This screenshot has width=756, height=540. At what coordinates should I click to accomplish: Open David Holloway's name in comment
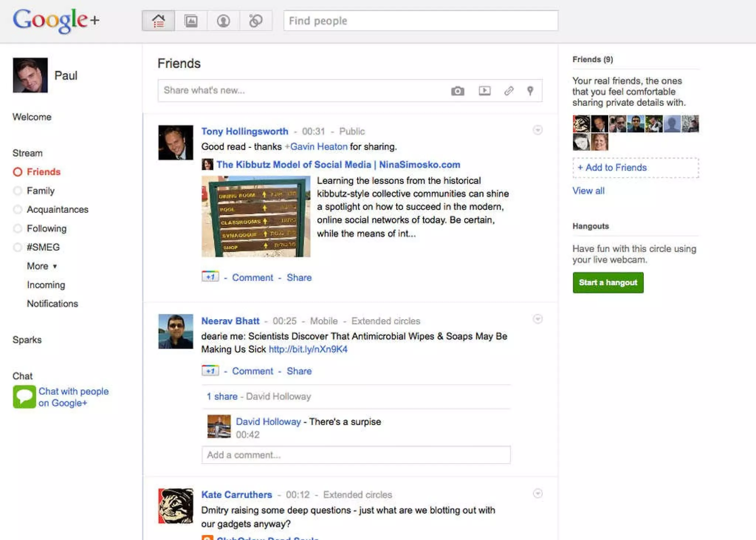pyautogui.click(x=268, y=422)
